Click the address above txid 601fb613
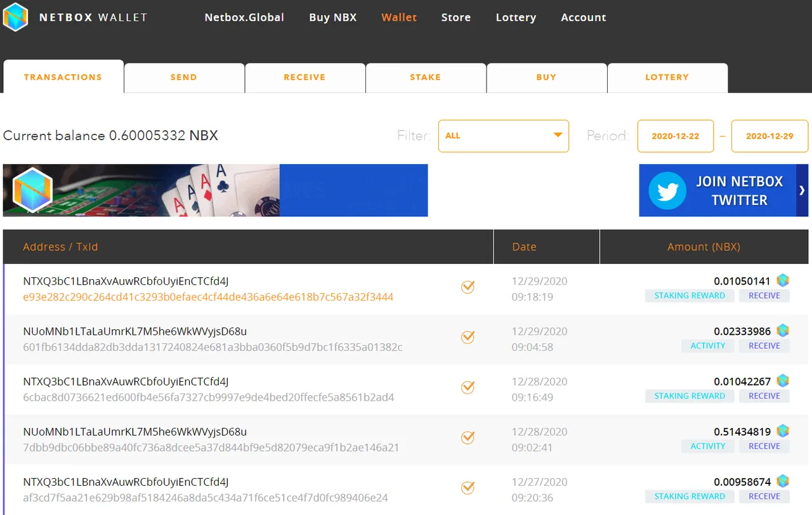 point(135,331)
